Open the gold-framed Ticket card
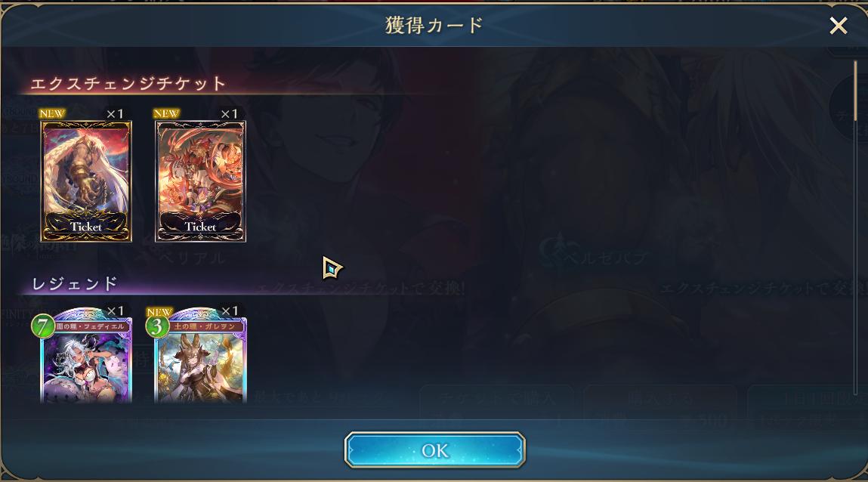This screenshot has height=482, width=868. point(86,181)
